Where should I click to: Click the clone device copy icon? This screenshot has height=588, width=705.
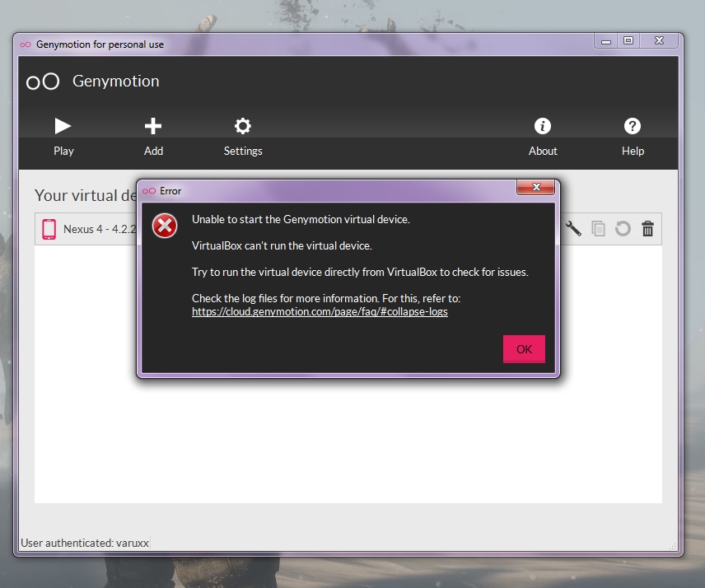(599, 229)
